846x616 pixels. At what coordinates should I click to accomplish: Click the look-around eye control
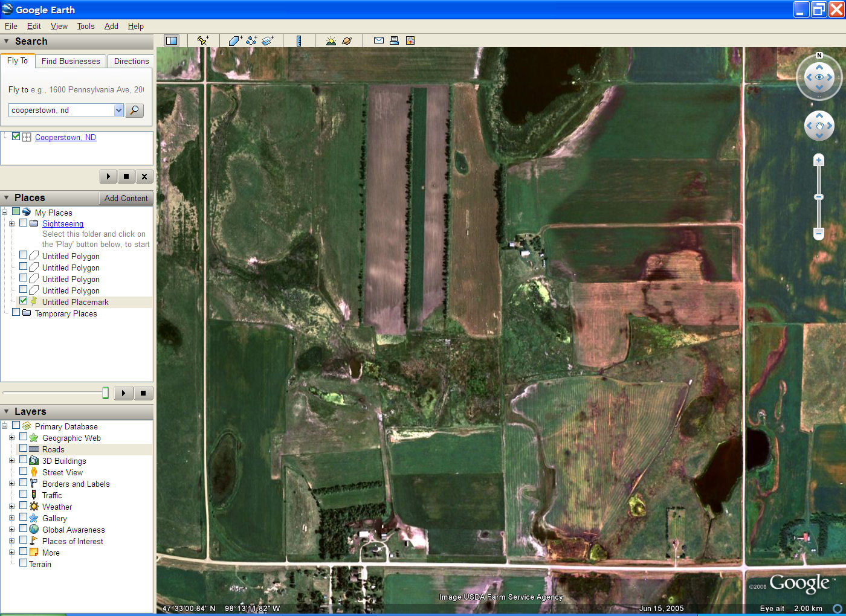pos(819,77)
